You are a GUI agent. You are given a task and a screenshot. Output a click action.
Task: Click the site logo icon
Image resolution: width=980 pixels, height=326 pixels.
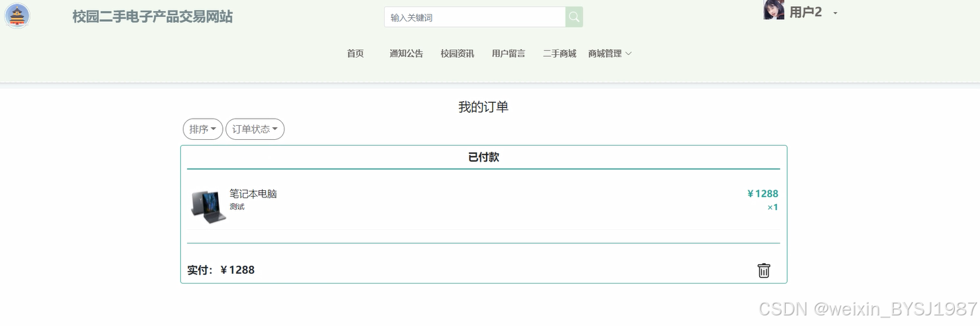[17, 16]
